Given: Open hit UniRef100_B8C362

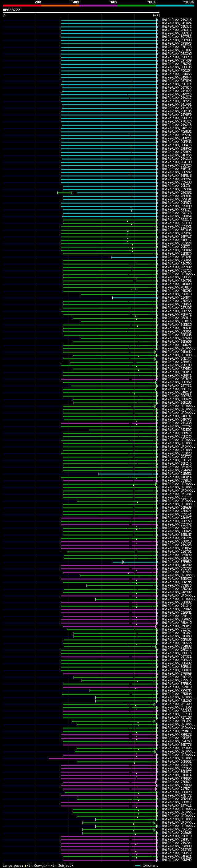Looking at the screenshot, I should [x=176, y=382].
